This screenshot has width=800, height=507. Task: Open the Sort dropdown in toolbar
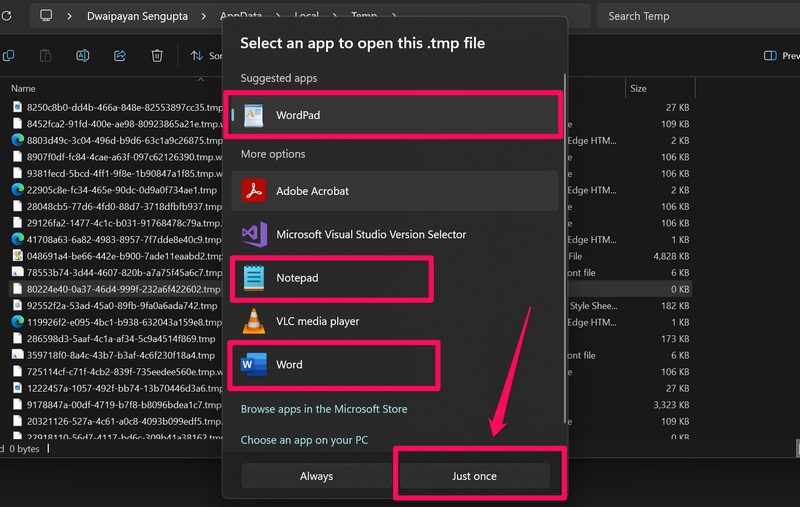[x=205, y=56]
